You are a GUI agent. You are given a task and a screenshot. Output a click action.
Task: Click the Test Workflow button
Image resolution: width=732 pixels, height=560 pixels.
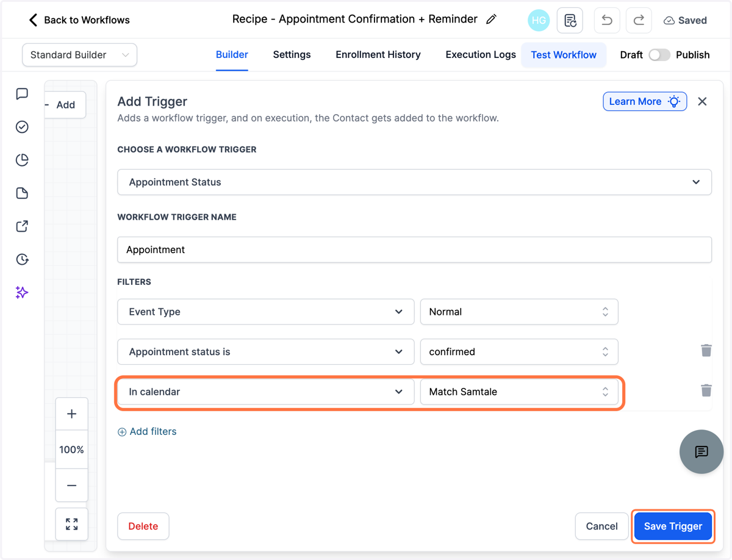click(564, 55)
